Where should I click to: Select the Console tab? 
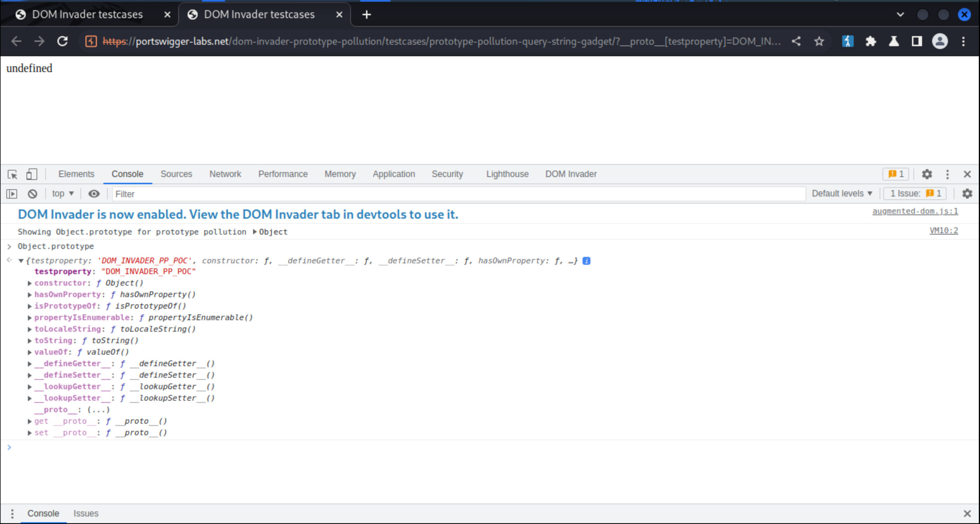(127, 174)
